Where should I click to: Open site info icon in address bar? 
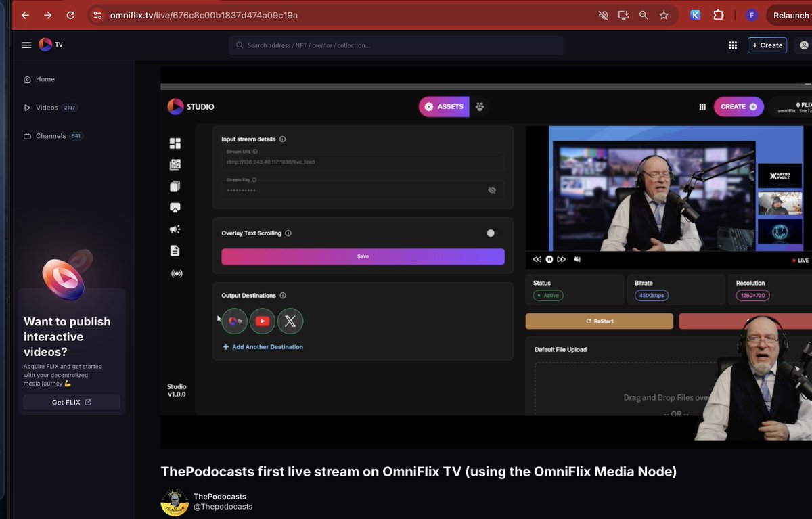[97, 15]
